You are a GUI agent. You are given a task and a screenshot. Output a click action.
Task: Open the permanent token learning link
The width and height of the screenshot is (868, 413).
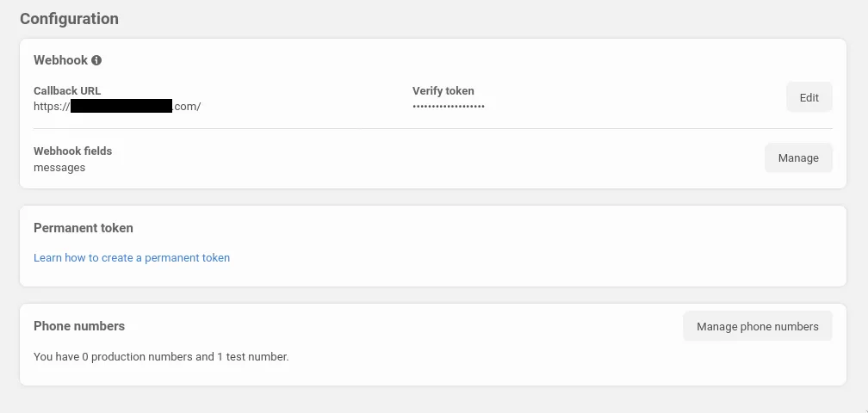[132, 257]
